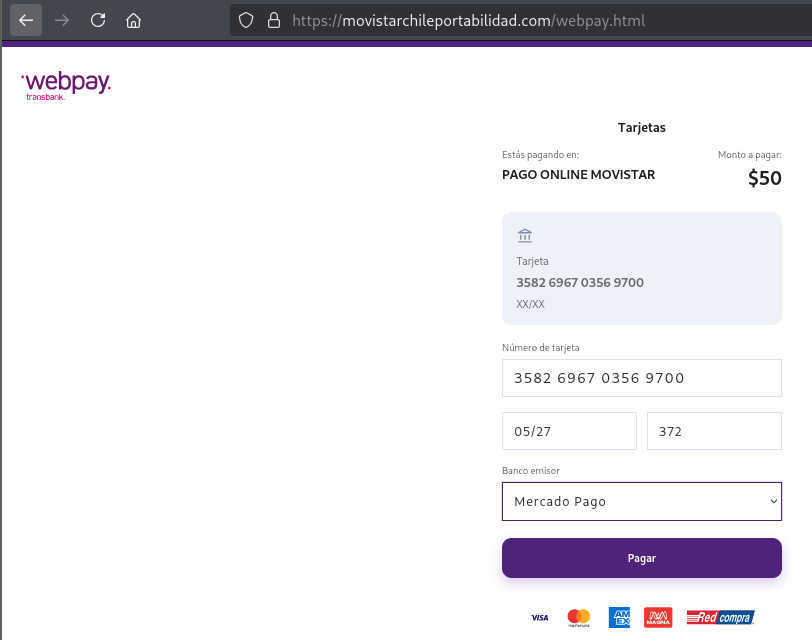Click the browser forward arrow

tap(62, 21)
